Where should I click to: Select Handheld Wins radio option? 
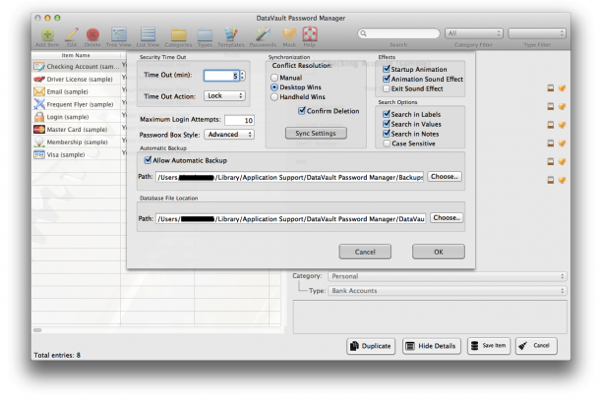(274, 97)
